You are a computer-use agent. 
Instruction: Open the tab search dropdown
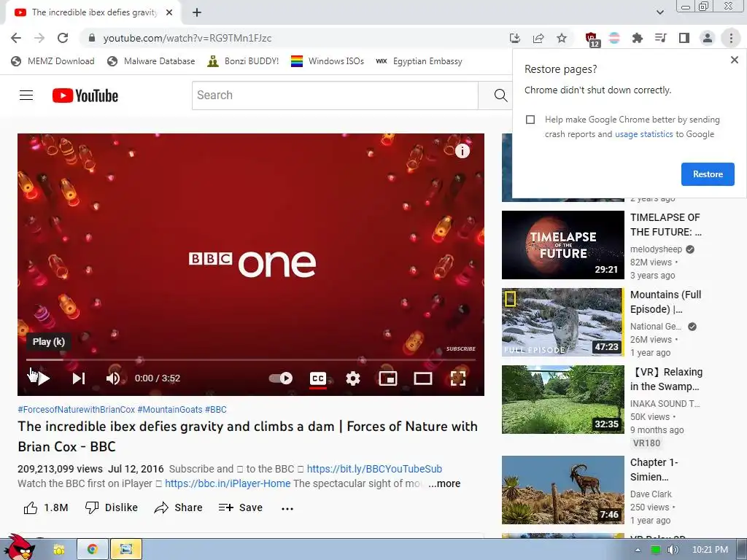pyautogui.click(x=659, y=12)
